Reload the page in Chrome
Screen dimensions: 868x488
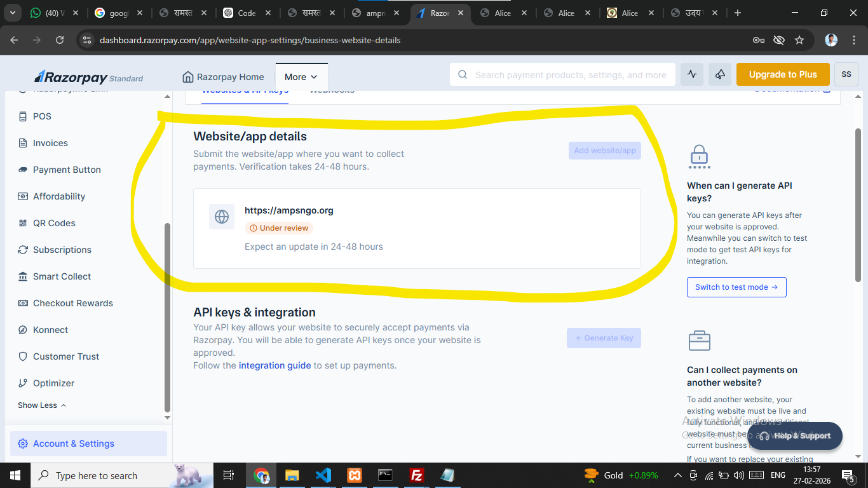[x=60, y=40]
